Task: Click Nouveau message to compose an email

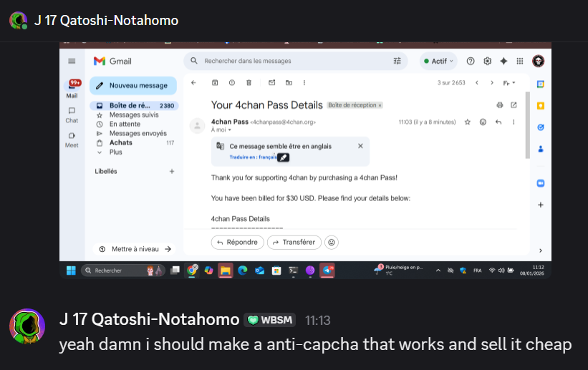Action: pyautogui.click(x=133, y=85)
